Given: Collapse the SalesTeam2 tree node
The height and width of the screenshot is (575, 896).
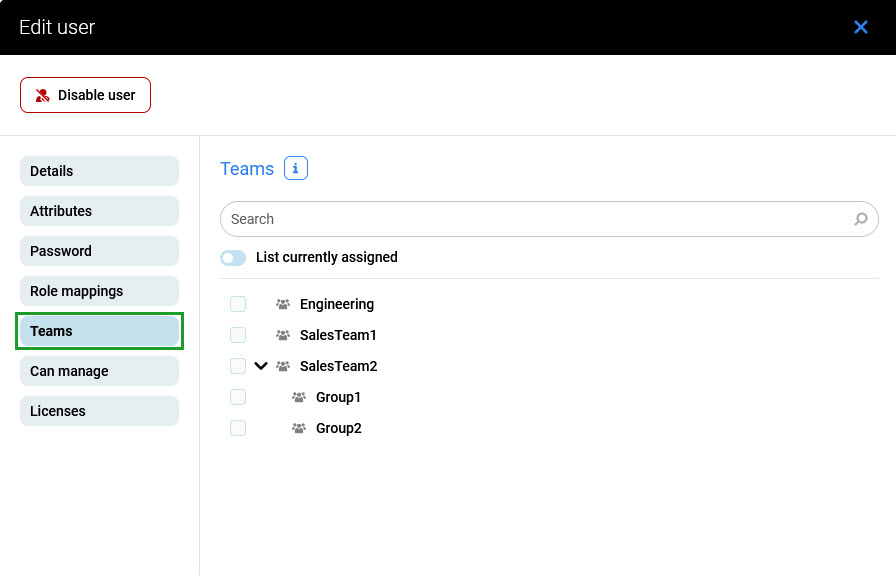Looking at the screenshot, I should coord(261,366).
